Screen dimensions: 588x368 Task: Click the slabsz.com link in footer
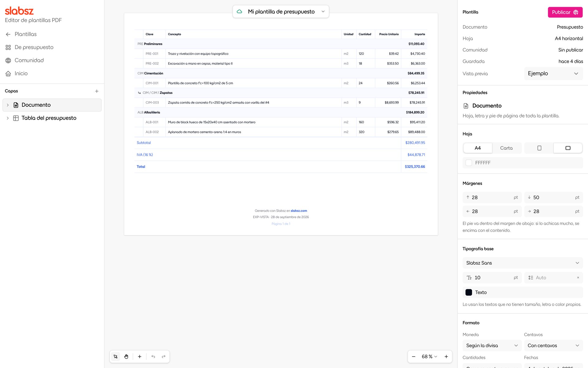tap(299, 211)
